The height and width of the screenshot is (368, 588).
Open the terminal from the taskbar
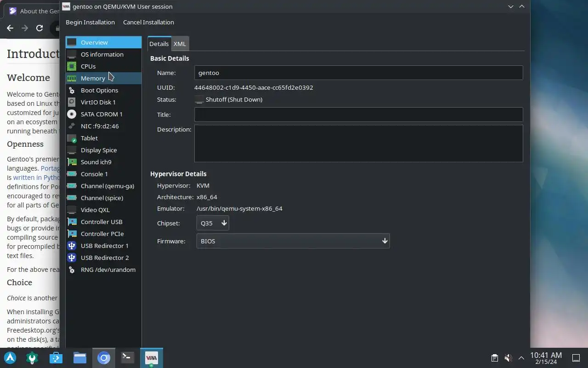point(127,357)
